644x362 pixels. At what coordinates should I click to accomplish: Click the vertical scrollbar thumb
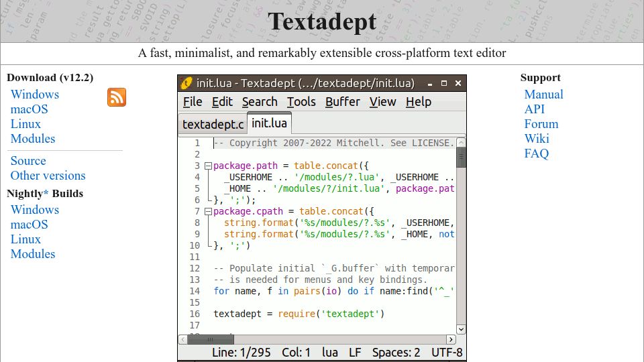click(x=461, y=158)
